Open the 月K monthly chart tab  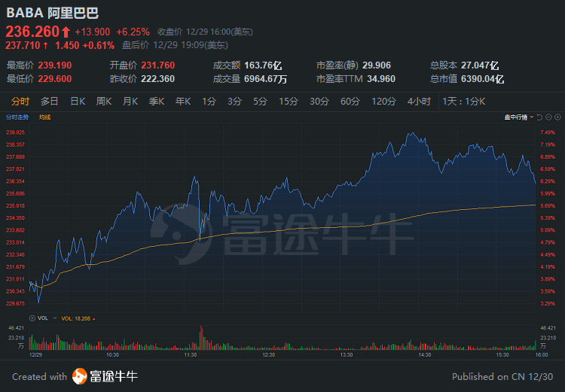130,102
